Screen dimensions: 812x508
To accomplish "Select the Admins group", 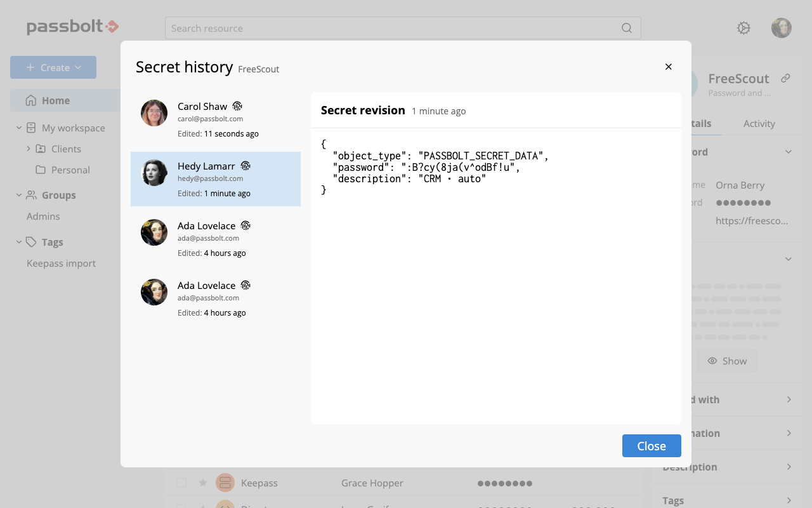I will tap(43, 216).
